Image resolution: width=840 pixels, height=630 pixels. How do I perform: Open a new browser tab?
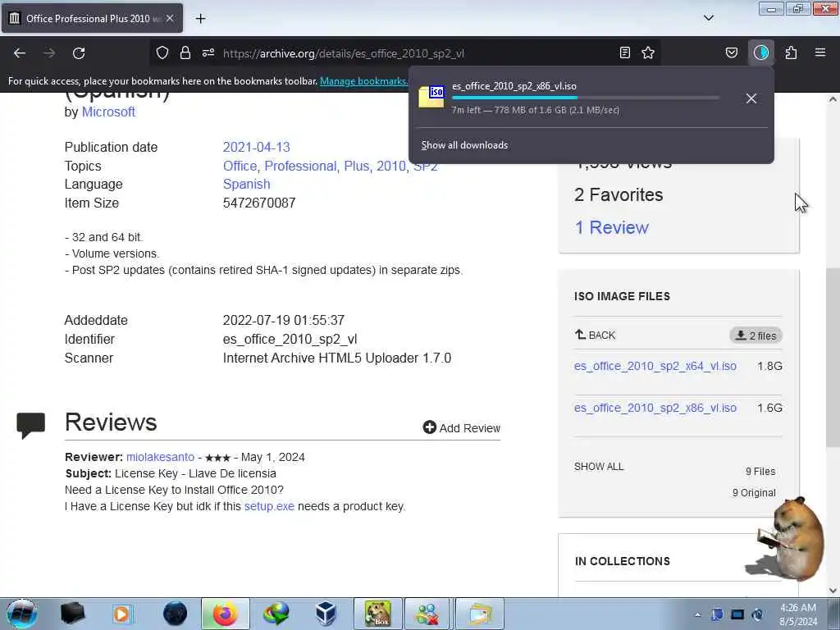pos(200,19)
